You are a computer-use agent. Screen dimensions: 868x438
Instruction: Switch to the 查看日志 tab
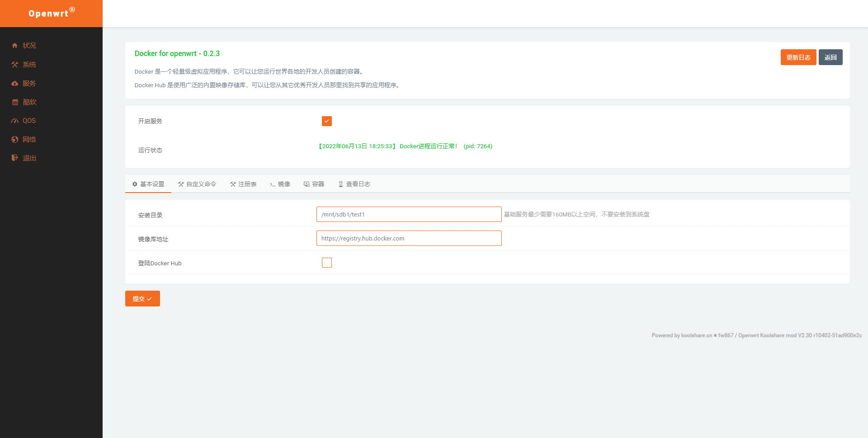[354, 184]
